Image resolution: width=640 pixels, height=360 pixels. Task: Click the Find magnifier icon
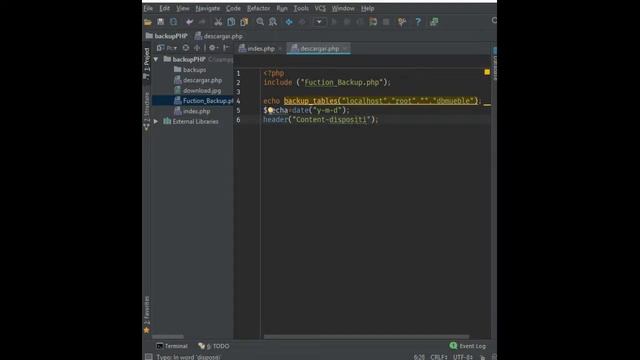coord(260,22)
